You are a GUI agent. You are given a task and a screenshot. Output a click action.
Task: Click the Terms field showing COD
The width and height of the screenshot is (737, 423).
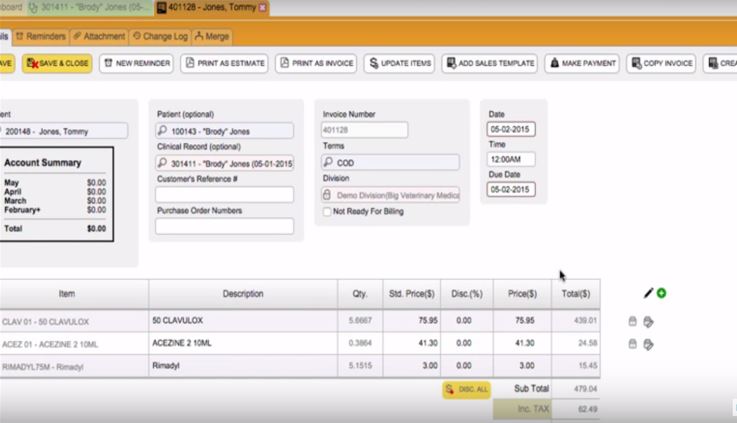pyautogui.click(x=390, y=163)
